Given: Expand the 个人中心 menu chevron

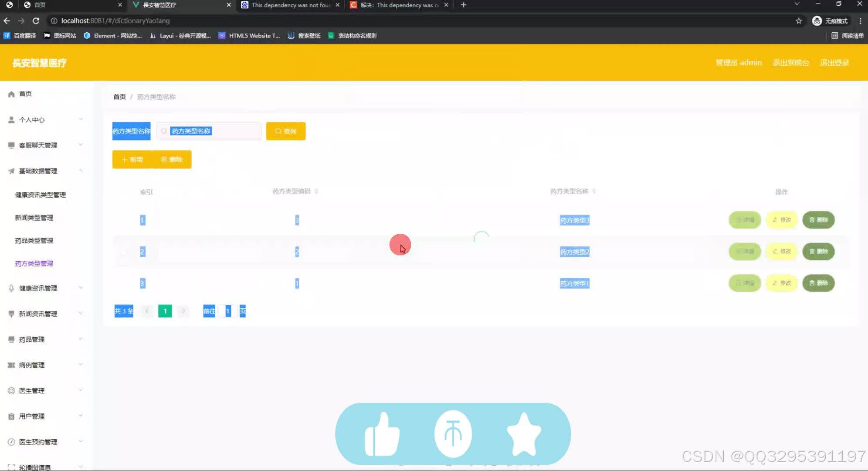Looking at the screenshot, I should click(x=81, y=119).
